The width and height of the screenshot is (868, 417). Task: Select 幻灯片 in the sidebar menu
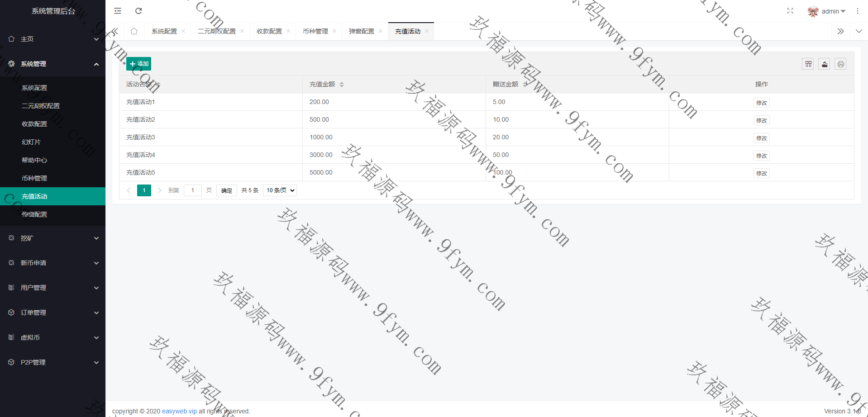(x=31, y=142)
